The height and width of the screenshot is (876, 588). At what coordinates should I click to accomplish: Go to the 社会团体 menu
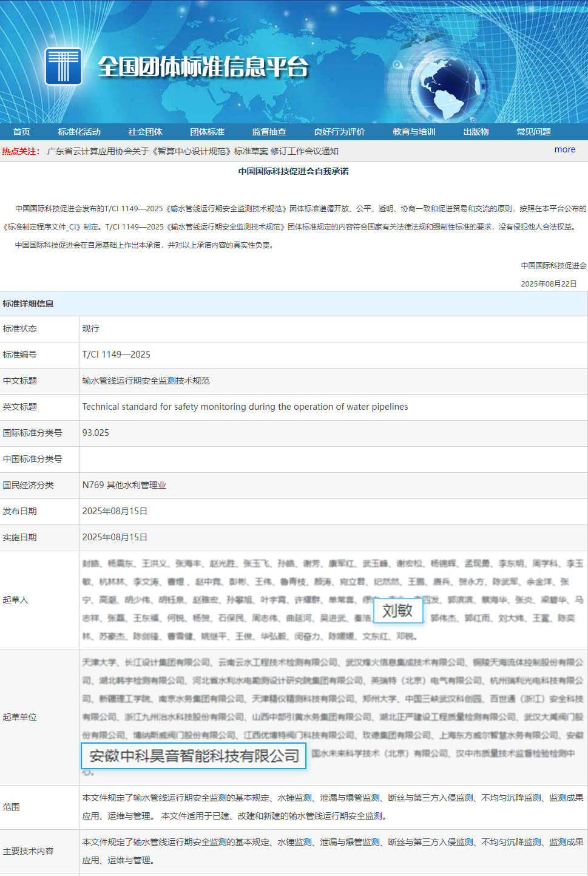[146, 132]
